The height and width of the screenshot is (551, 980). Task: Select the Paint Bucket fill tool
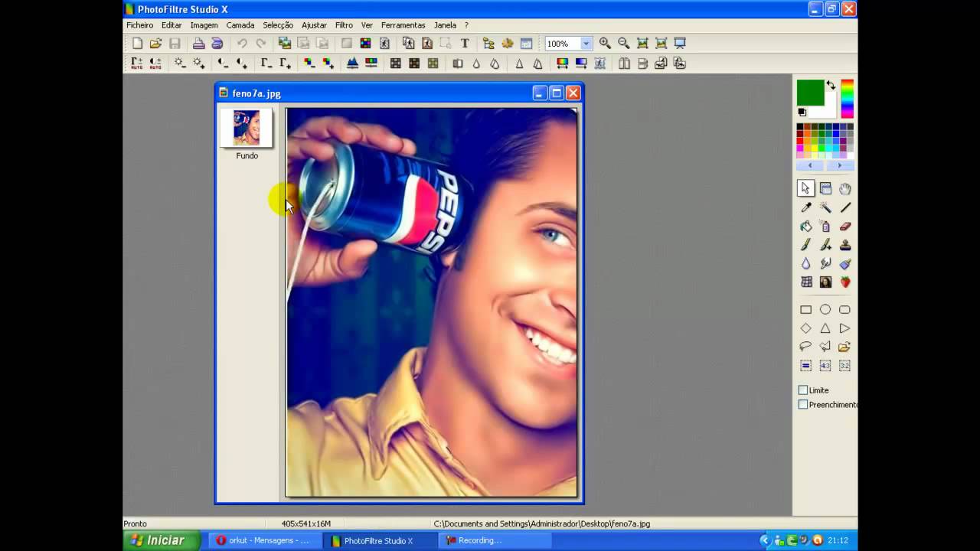point(806,227)
